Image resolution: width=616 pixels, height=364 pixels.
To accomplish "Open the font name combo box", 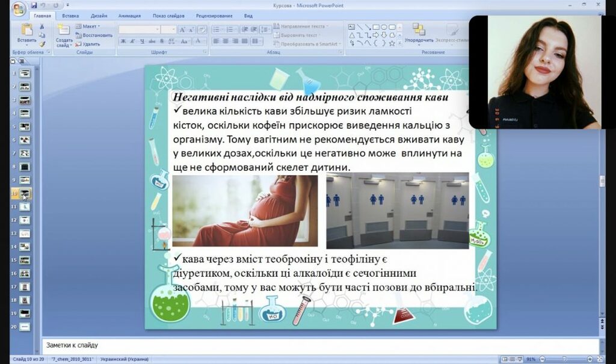I will (x=138, y=29).
